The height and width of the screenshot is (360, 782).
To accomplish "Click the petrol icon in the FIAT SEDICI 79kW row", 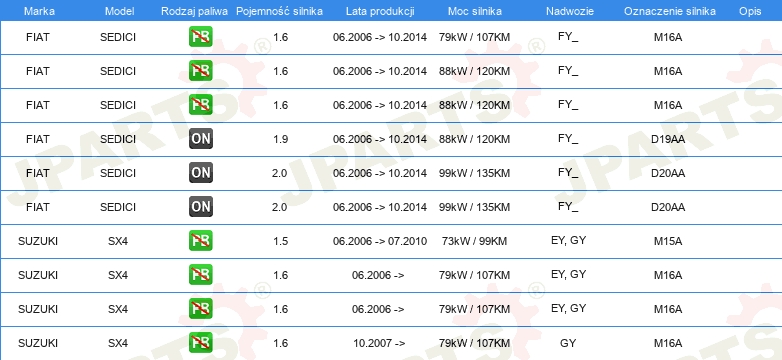I will [200, 37].
